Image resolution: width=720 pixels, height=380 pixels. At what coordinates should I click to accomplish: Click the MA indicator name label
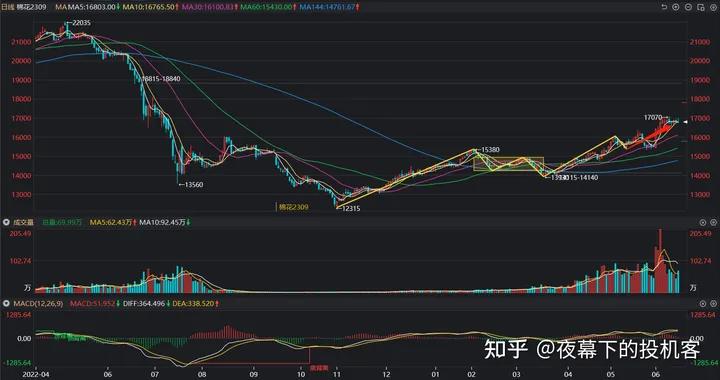tap(61, 7)
